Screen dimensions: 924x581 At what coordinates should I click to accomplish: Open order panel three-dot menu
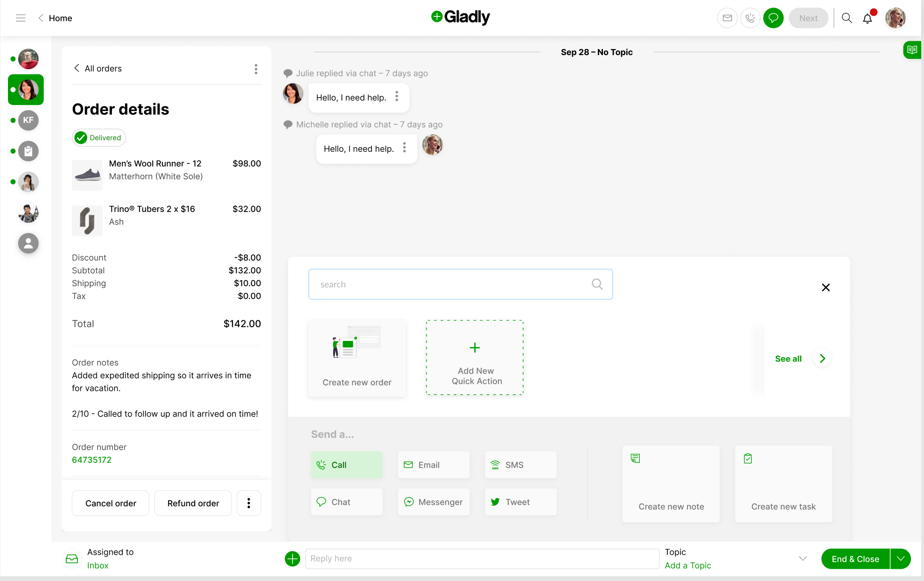[x=256, y=69]
